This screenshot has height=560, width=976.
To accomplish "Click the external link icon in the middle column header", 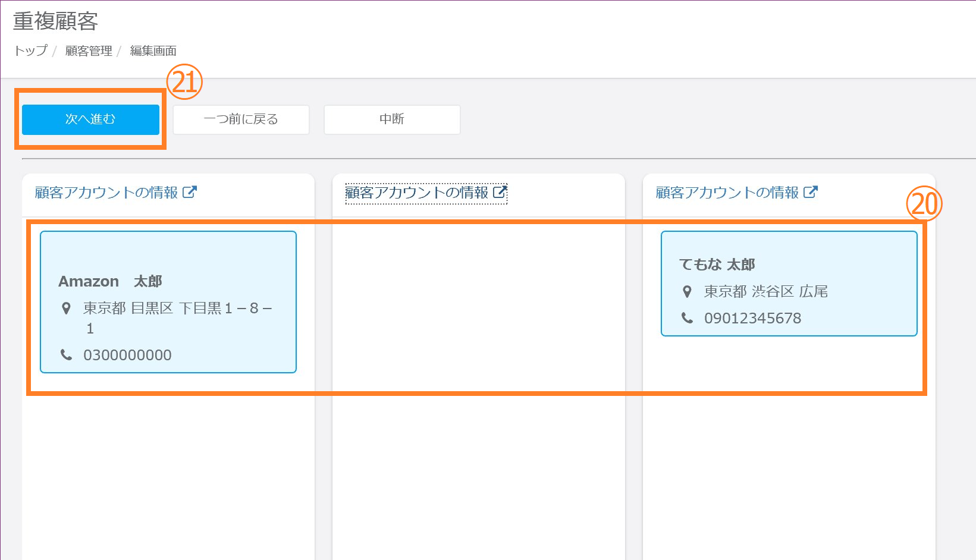I will click(500, 192).
